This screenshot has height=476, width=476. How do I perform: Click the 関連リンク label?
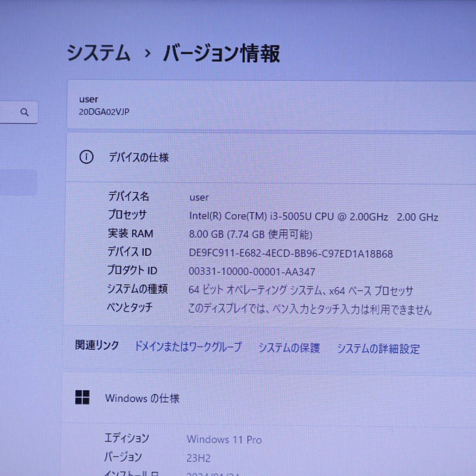97,345
